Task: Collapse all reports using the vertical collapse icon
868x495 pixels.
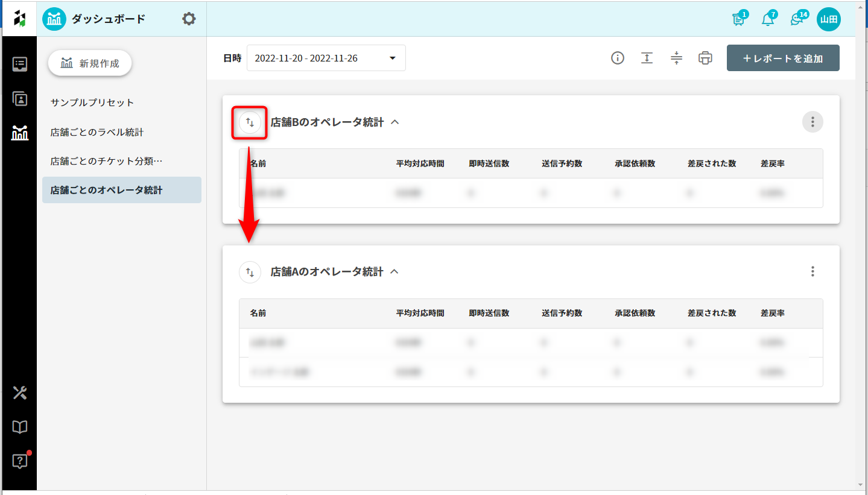Action: pyautogui.click(x=676, y=58)
